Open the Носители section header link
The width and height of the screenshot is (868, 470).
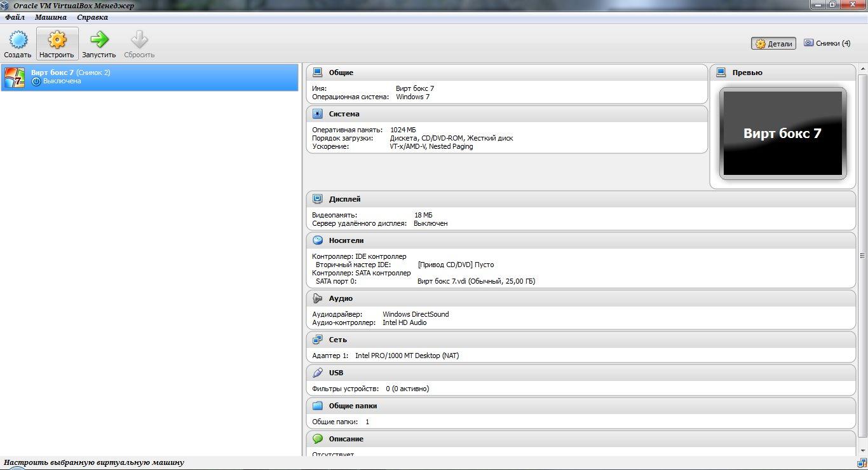tap(346, 240)
